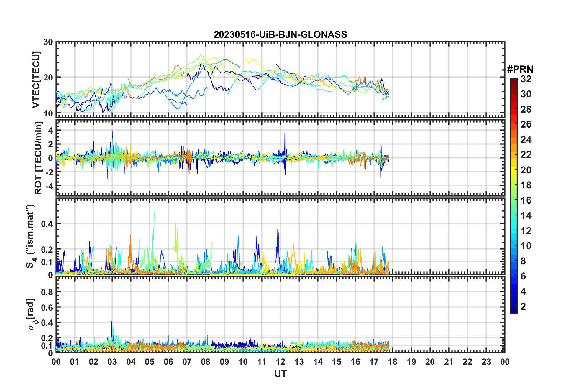Click ROT y-axis tick label "-2"
This screenshot has height=392, width=561.
click(x=49, y=172)
